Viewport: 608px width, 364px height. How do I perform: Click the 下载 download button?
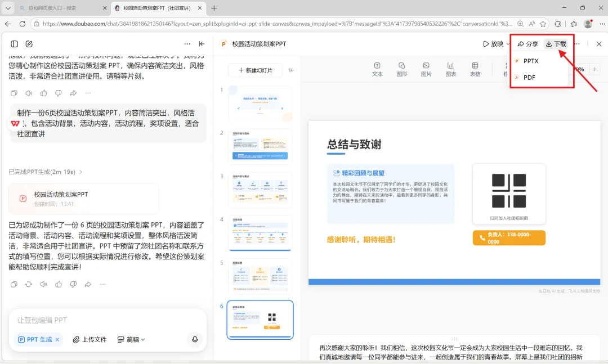[556, 44]
